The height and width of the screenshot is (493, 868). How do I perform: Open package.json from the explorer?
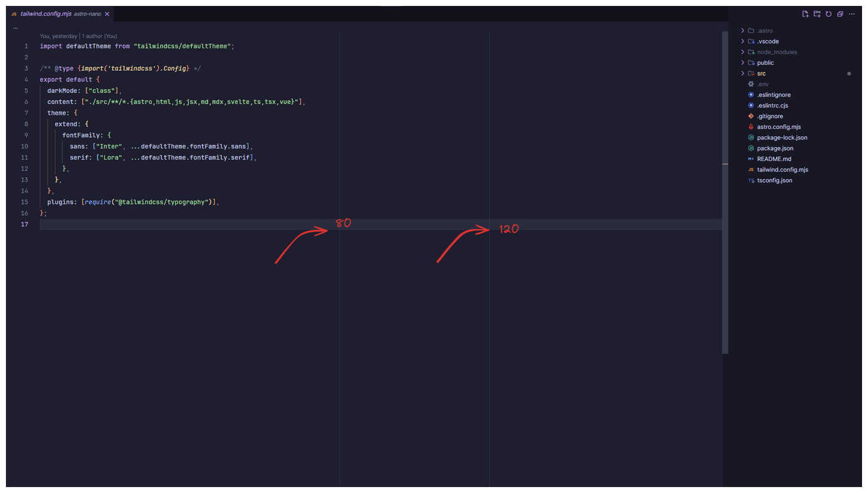click(x=775, y=148)
